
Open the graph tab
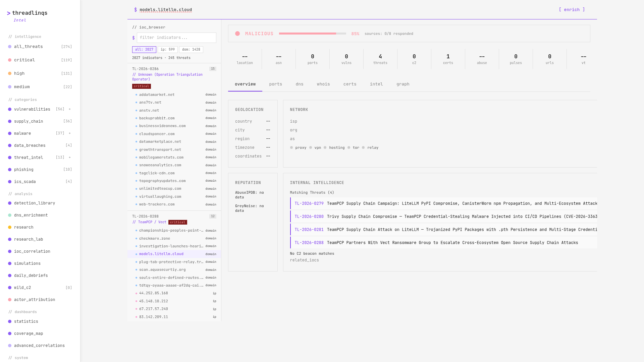tap(402, 84)
